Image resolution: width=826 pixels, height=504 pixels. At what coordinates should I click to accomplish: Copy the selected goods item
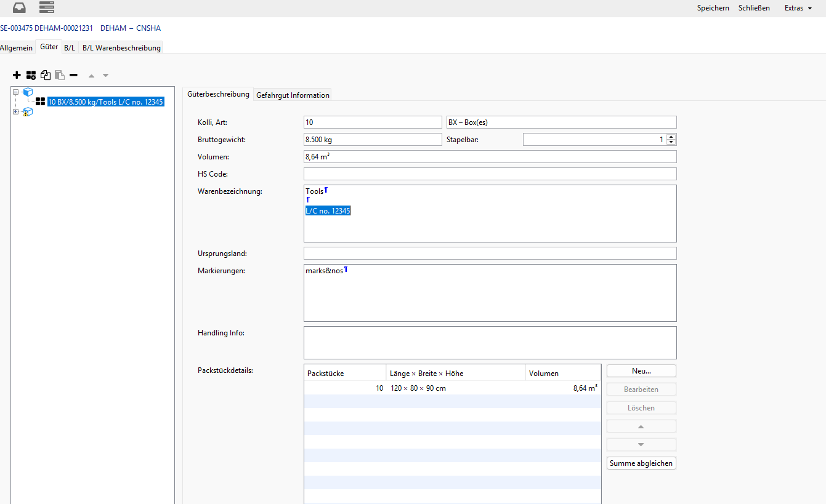pyautogui.click(x=46, y=75)
